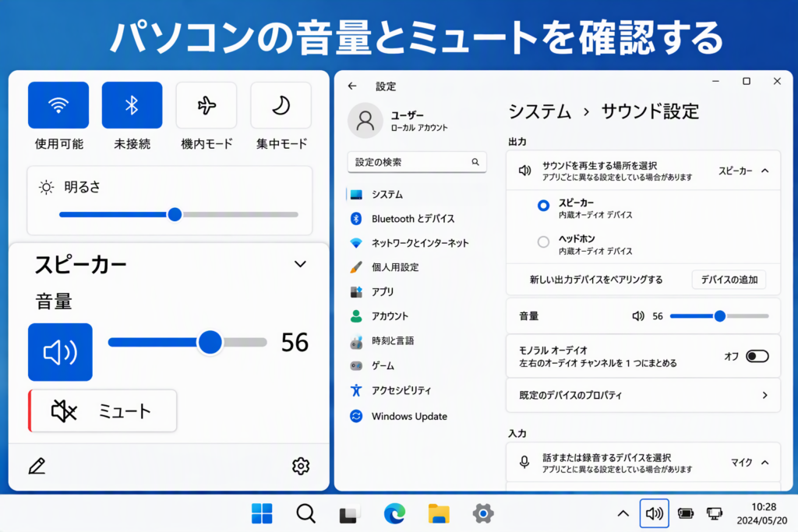Viewport: 798px width, 532px height.
Task: Click the speaker icon in output selection row
Action: tap(524, 171)
